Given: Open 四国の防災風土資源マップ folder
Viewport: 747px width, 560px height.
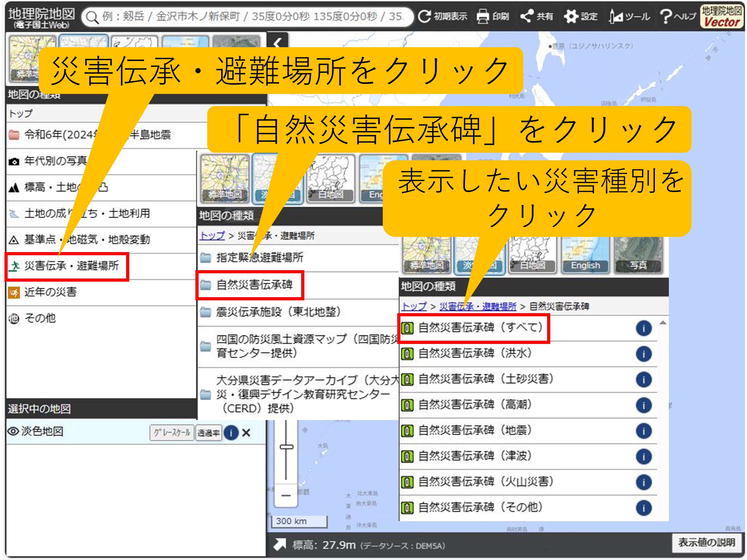Looking at the screenshot, I should [298, 346].
